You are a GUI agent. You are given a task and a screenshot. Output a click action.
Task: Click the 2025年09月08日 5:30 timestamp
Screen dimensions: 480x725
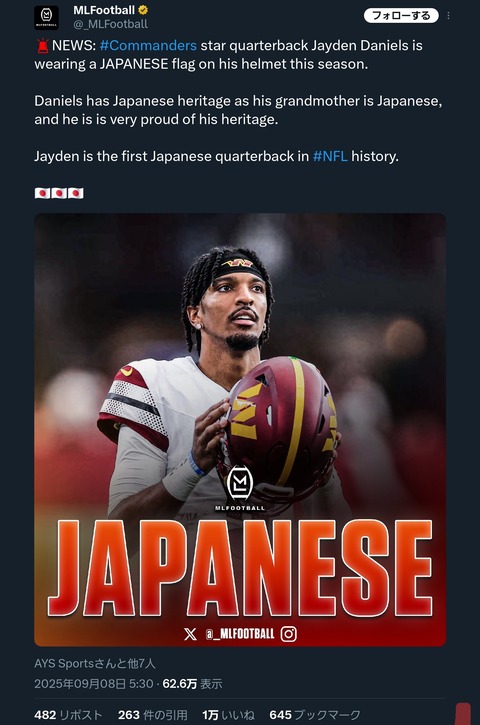pyautogui.click(x=94, y=684)
